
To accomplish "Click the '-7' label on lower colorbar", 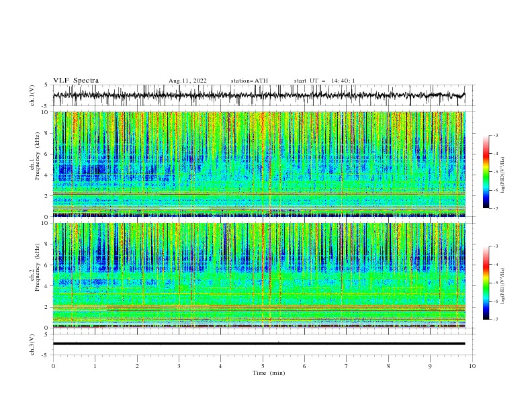I will pyautogui.click(x=495, y=319).
